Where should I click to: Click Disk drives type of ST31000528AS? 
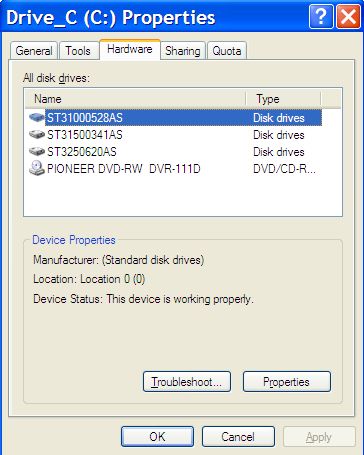pos(279,118)
